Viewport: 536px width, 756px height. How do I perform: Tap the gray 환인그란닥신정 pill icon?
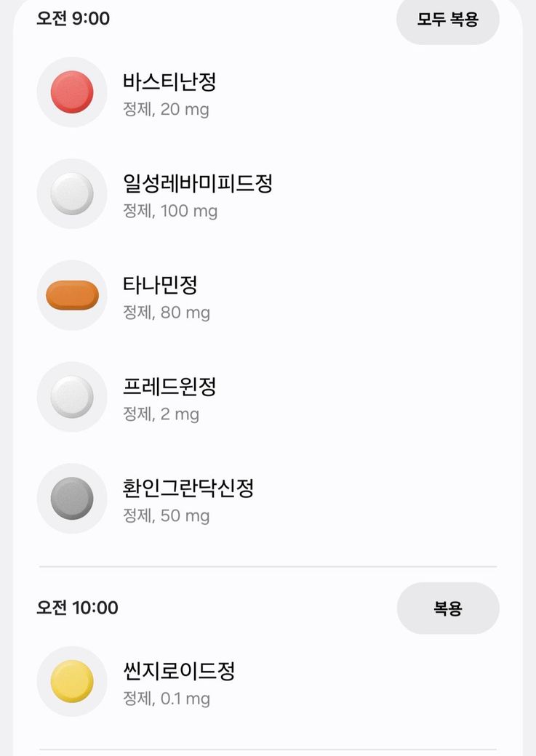(x=72, y=499)
